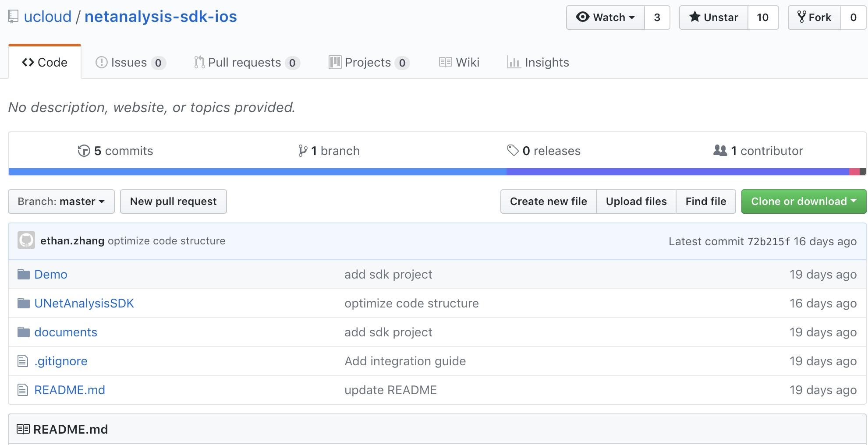This screenshot has width=868, height=445.
Task: Click the repository book icon beside ucloud
Action: pyautogui.click(x=13, y=17)
